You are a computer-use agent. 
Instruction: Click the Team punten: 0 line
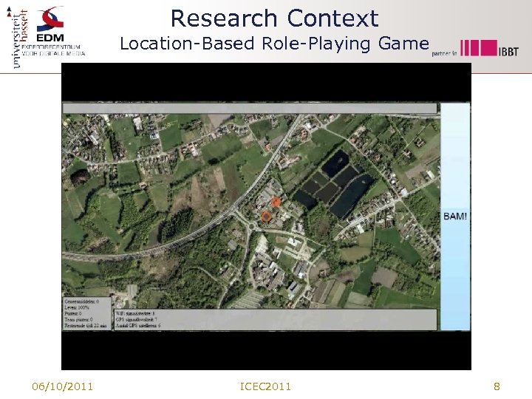[x=78, y=320]
